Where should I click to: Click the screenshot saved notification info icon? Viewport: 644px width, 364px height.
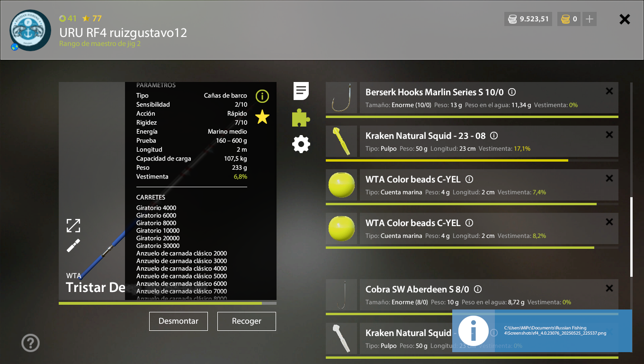pyautogui.click(x=474, y=331)
